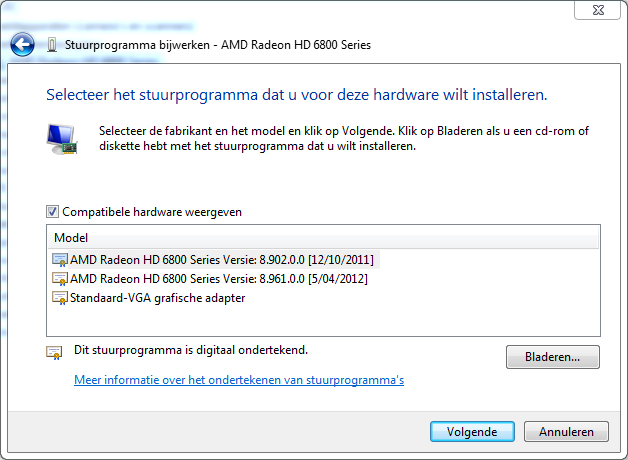Go back using the blue arrow button
The image size is (628, 460).
pos(22,44)
